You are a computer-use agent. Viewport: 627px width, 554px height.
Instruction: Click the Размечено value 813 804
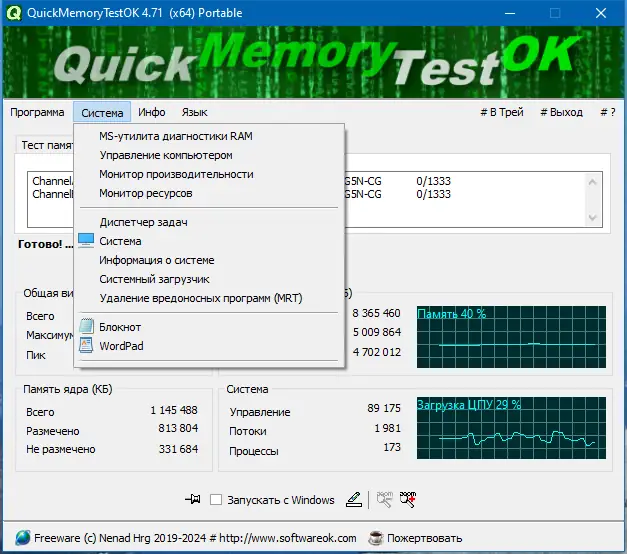click(178, 428)
